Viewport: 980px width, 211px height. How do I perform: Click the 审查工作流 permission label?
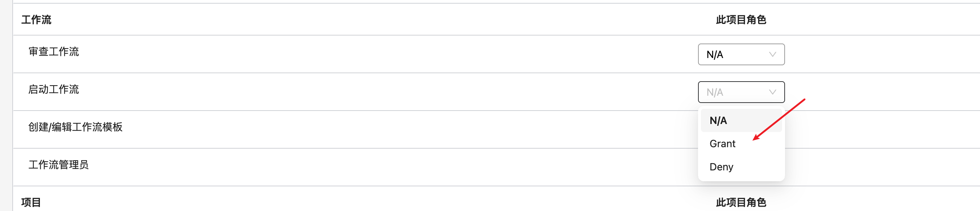click(x=54, y=52)
